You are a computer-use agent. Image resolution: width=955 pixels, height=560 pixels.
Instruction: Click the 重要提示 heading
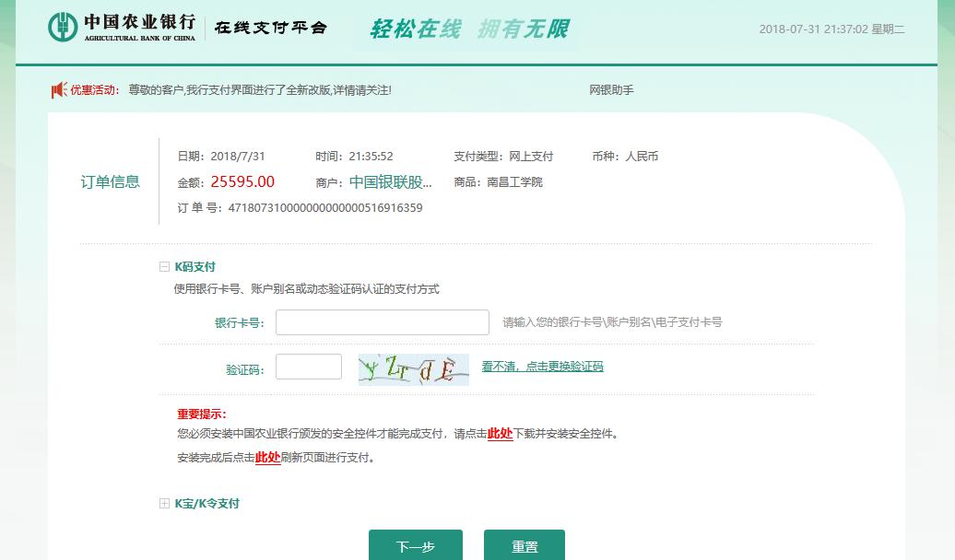click(x=202, y=414)
